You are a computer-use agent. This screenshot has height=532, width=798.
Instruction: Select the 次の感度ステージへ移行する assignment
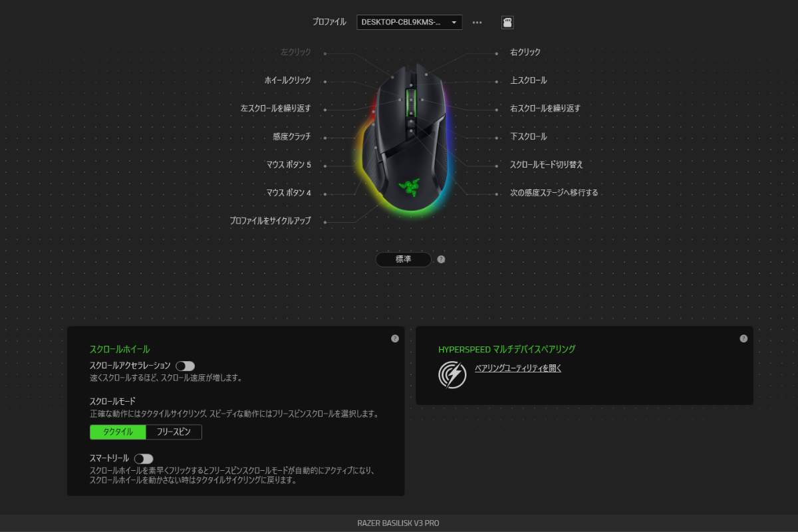click(x=554, y=193)
